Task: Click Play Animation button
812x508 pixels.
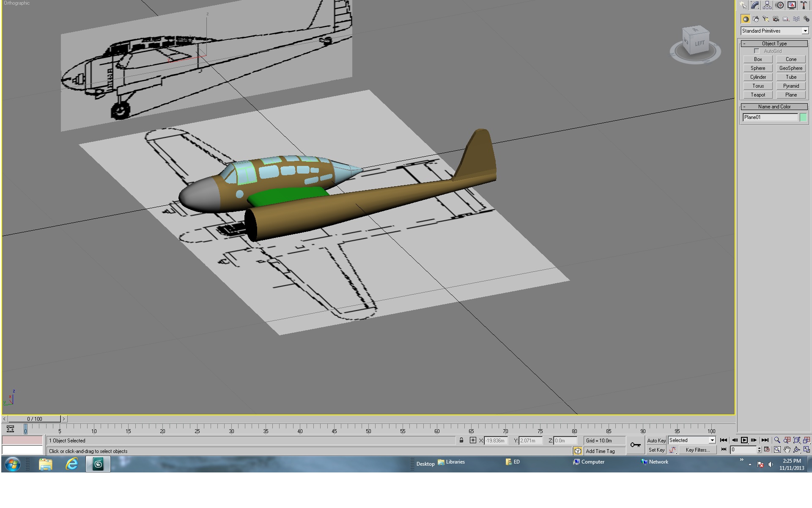Action: (x=744, y=440)
